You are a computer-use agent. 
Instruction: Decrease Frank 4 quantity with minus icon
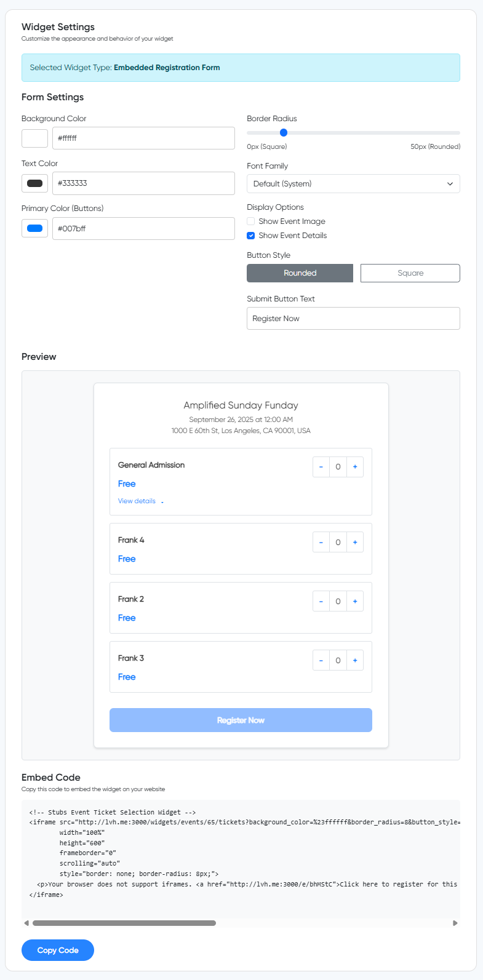(321, 542)
